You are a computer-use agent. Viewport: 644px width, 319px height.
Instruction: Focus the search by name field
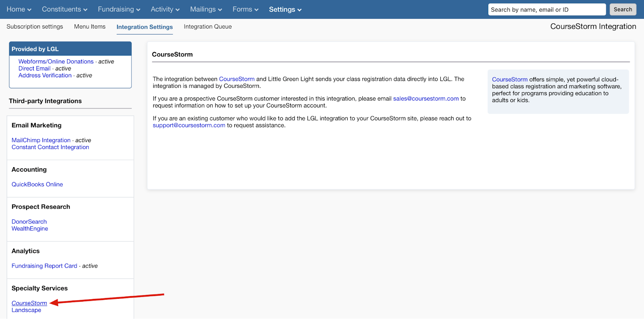[547, 10]
